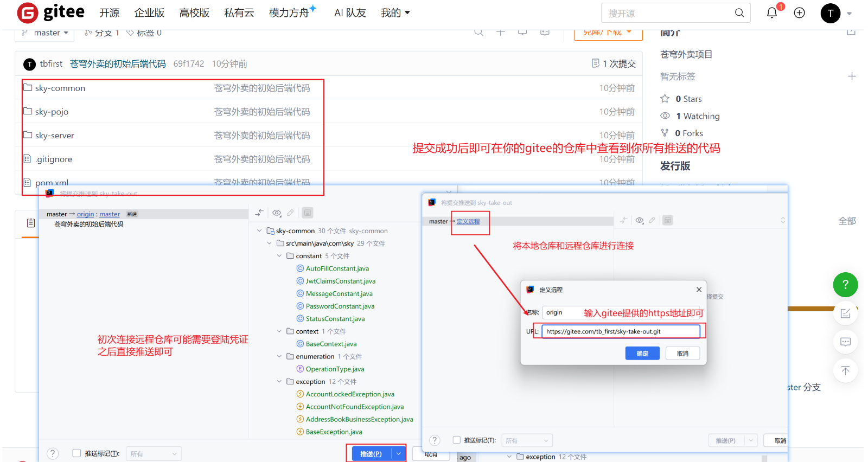Screen dimensions: 868x462
Task: Click the help icon in right push dialog
Action: pyautogui.click(x=435, y=440)
